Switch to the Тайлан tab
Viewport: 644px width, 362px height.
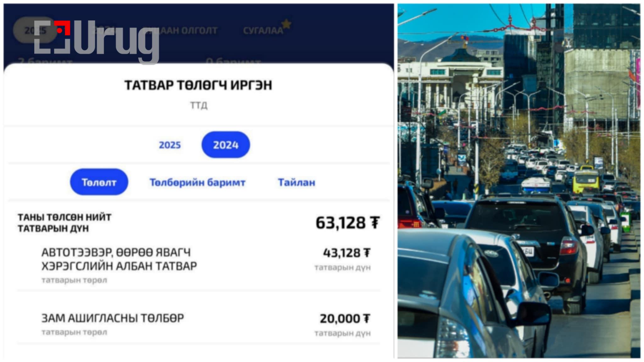(297, 182)
